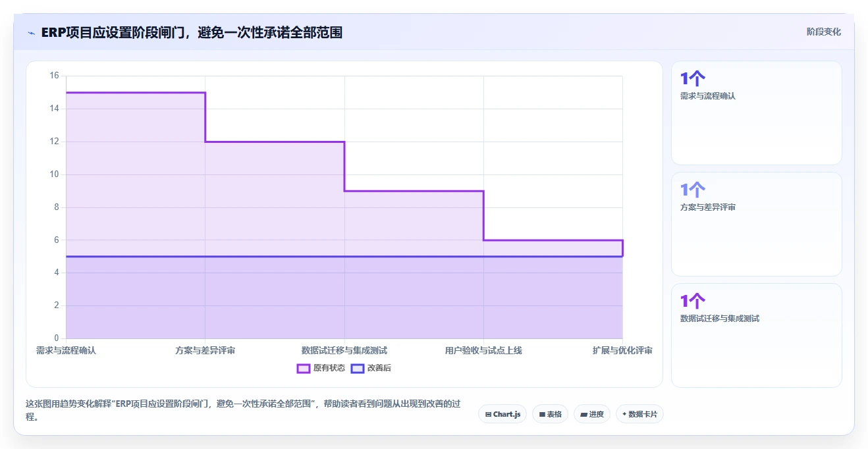The height and width of the screenshot is (449, 868).
Task: Click the x-axis label 方案与差异评审
Action: (x=205, y=350)
